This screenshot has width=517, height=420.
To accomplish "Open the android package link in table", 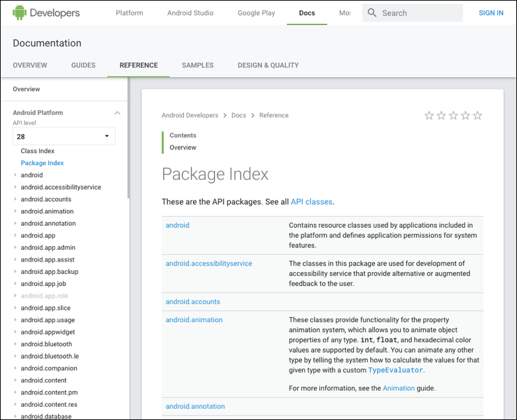I will pos(177,225).
